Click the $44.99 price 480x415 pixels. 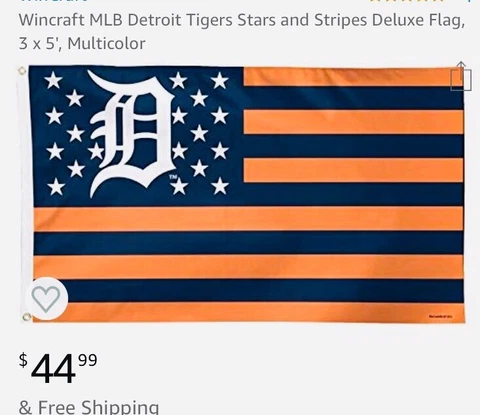[x=58, y=369]
